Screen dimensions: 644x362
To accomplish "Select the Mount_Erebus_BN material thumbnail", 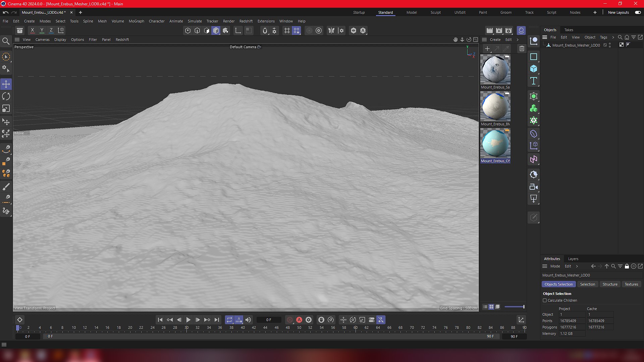I will [x=495, y=106].
